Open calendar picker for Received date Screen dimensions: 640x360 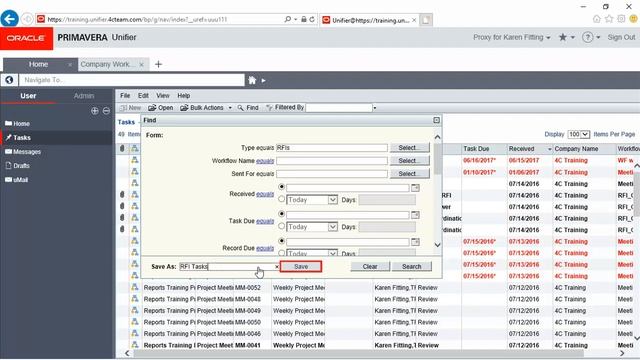click(x=415, y=188)
